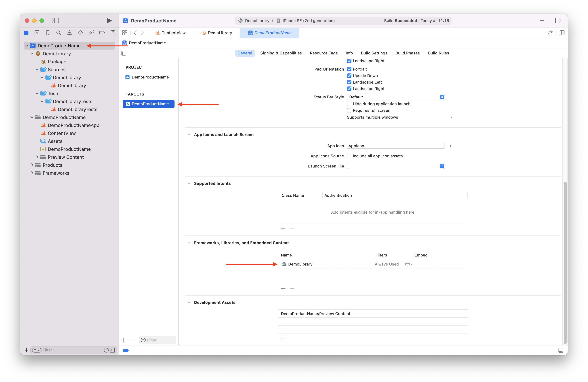Show recent files filter clock icon
The height and width of the screenshot is (382, 588).
[x=106, y=350]
